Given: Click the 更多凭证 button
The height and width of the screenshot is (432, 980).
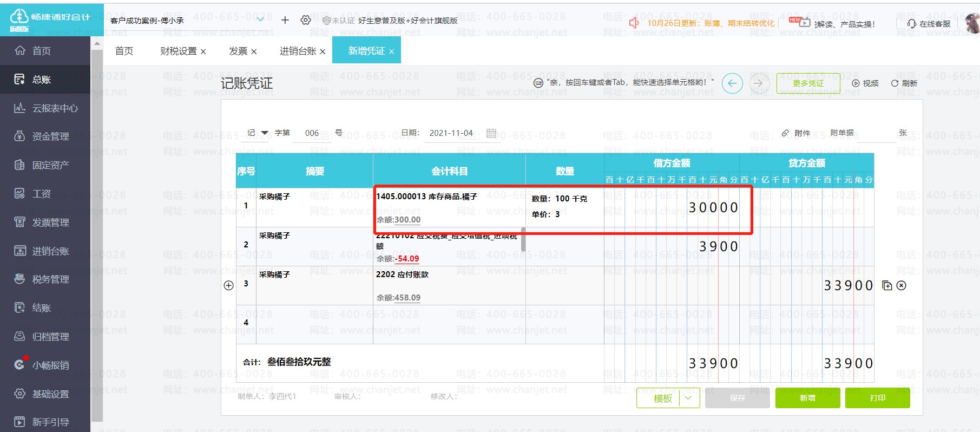Looking at the screenshot, I should coord(808,83).
